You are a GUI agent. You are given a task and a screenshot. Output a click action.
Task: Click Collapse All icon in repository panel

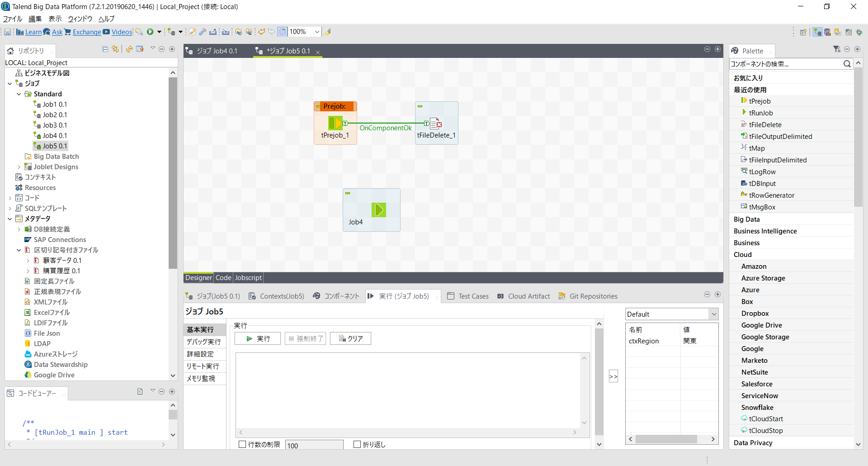coord(105,49)
